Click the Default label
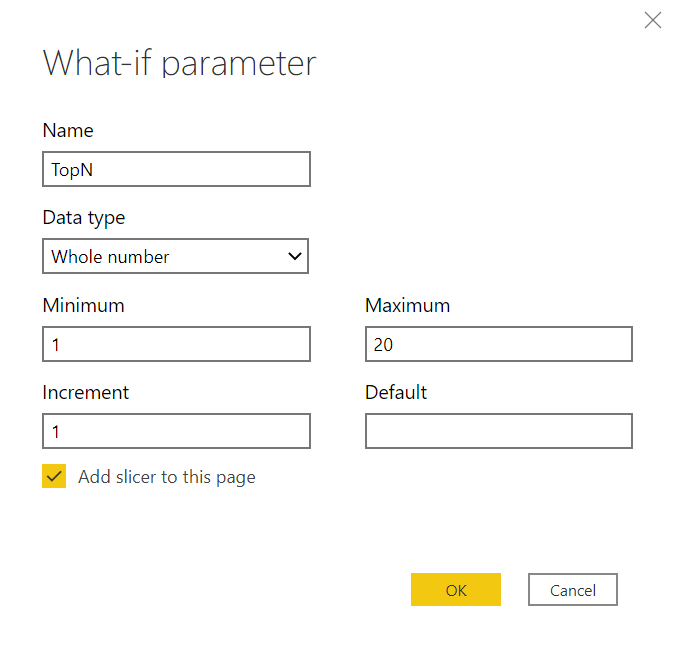This screenshot has height=648, width=675. [396, 392]
